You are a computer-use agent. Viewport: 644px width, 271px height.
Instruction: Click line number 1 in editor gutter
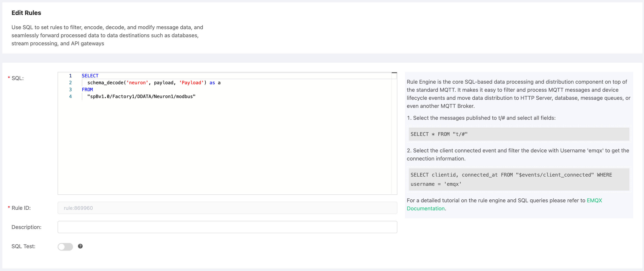click(x=70, y=76)
